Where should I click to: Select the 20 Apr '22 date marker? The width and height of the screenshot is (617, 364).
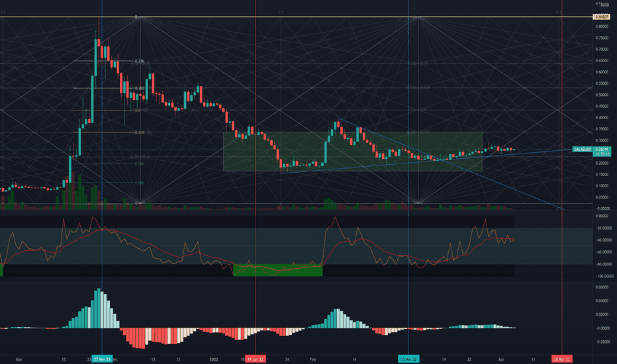562,359
